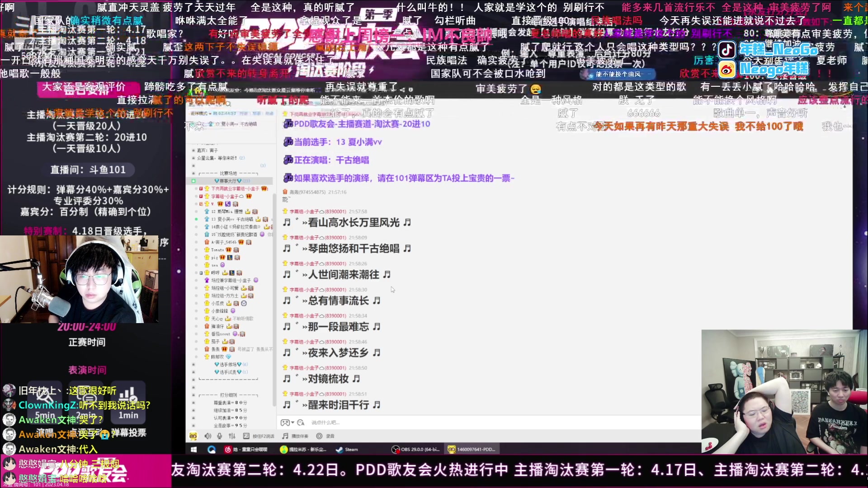
Task: Open the mic-order mode dropdown above channel list
Action: coord(201,113)
